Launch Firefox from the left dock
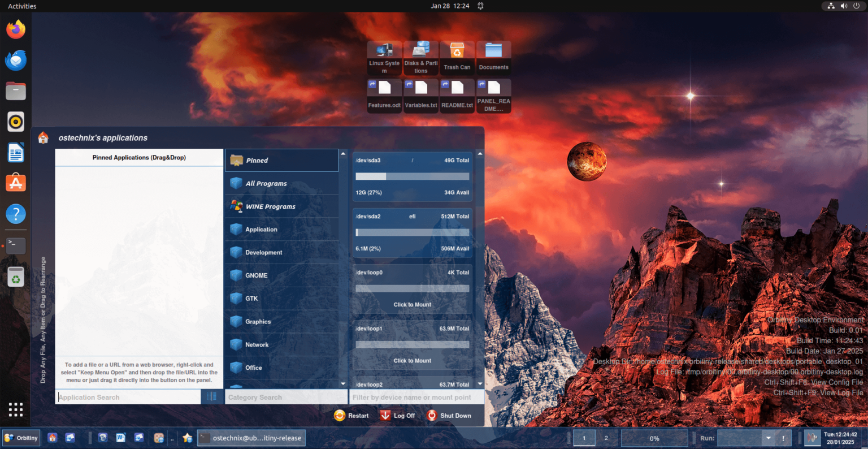This screenshot has width=868, height=449. tap(15, 29)
